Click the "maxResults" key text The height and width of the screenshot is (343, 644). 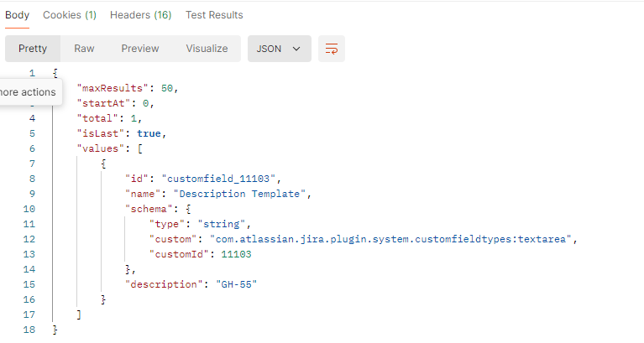[113, 88]
